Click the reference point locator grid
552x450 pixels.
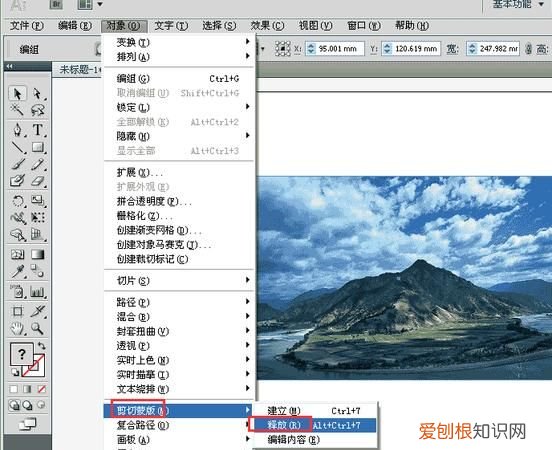click(282, 49)
